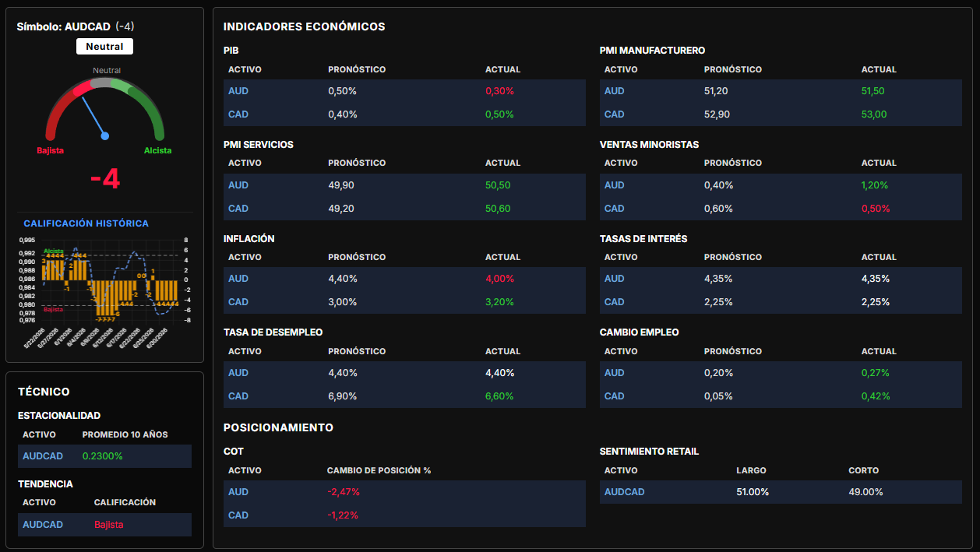Image resolution: width=980 pixels, height=552 pixels.
Task: Click the Alcista label under the gauge
Action: click(157, 150)
